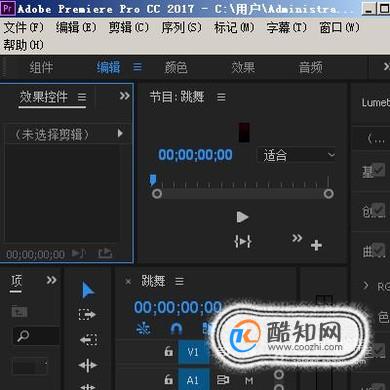Mute the A1 audio track
The image size is (390, 390).
(249, 380)
